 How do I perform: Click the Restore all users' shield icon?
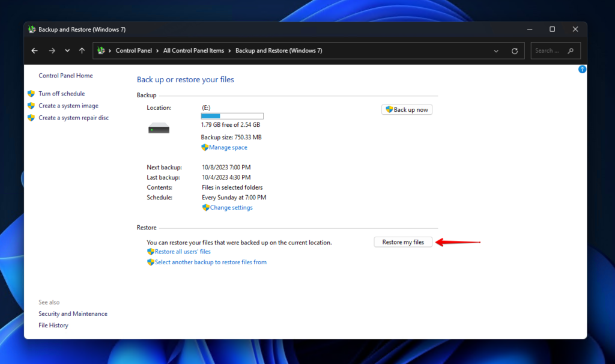point(150,252)
